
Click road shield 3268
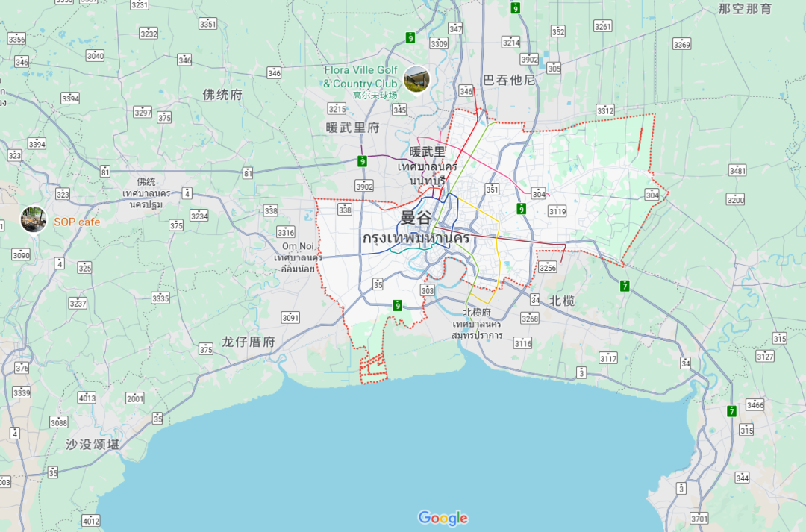point(529,318)
